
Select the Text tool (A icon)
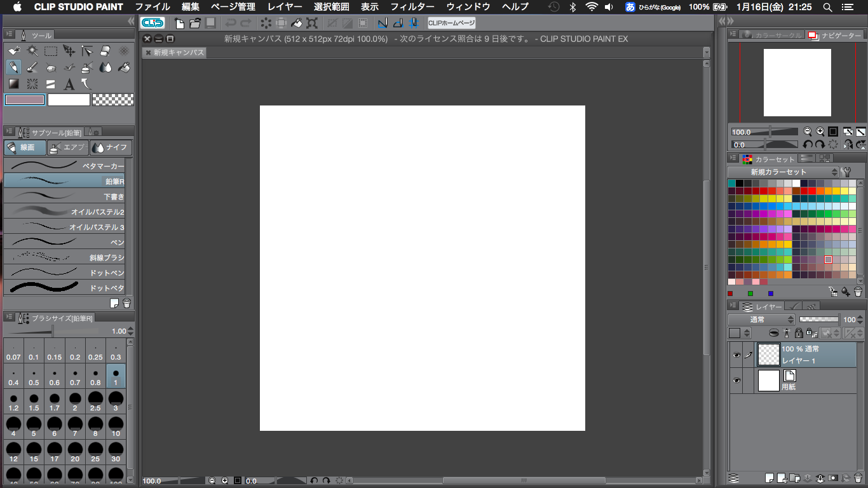click(x=69, y=84)
